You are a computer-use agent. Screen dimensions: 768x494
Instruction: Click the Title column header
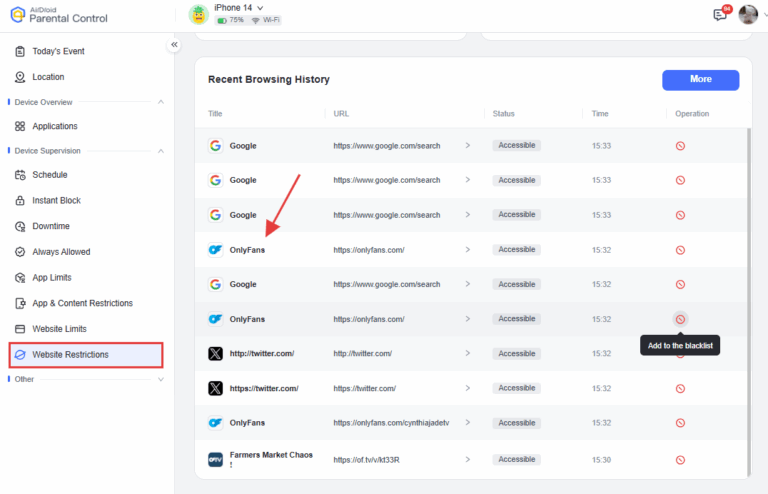coord(215,114)
